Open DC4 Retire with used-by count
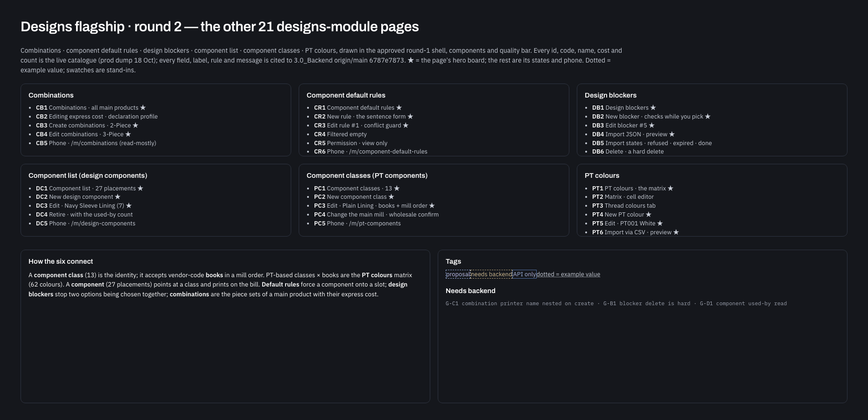 click(84, 215)
